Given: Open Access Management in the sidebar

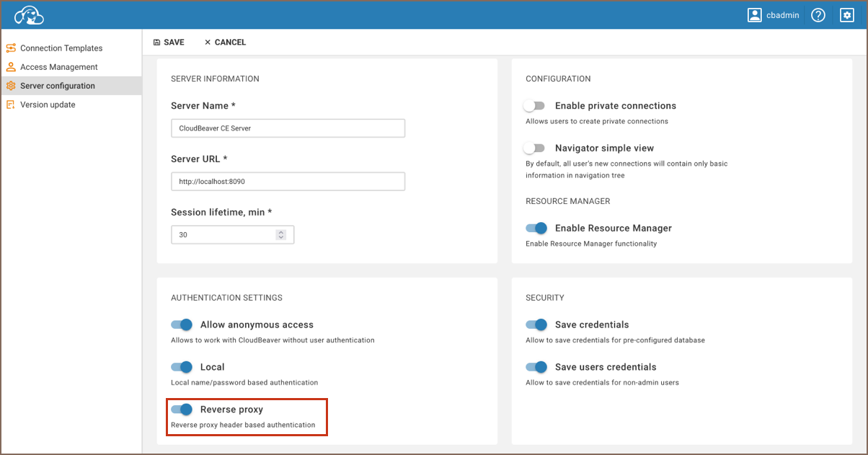Looking at the screenshot, I should click(x=59, y=67).
